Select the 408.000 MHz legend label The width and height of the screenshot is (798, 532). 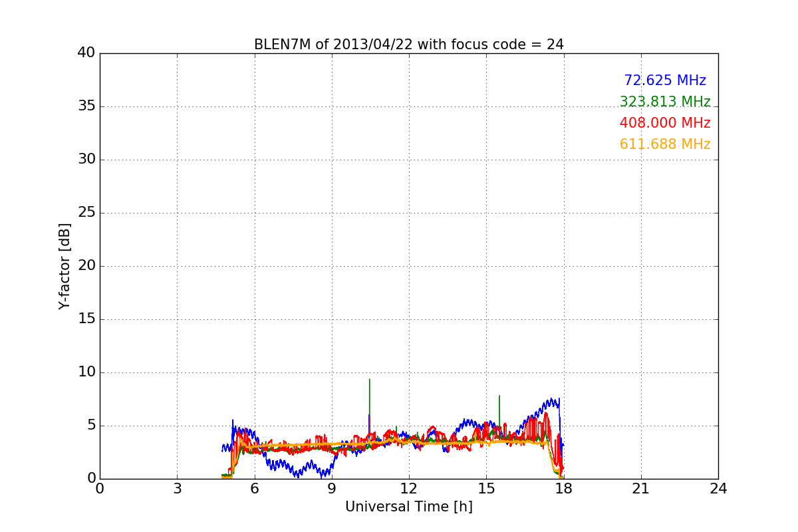coord(665,123)
